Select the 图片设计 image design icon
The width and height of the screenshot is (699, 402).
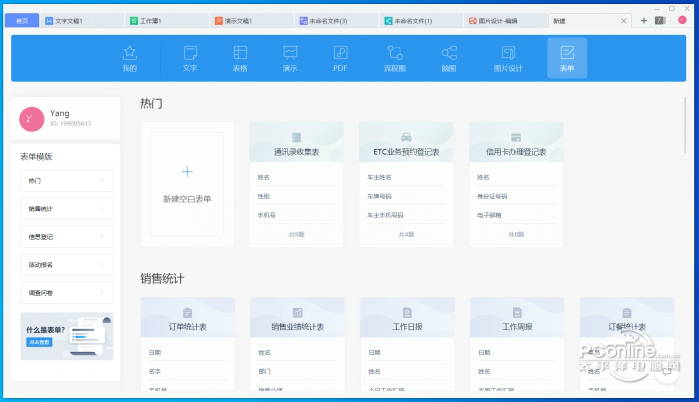pyautogui.click(x=508, y=58)
